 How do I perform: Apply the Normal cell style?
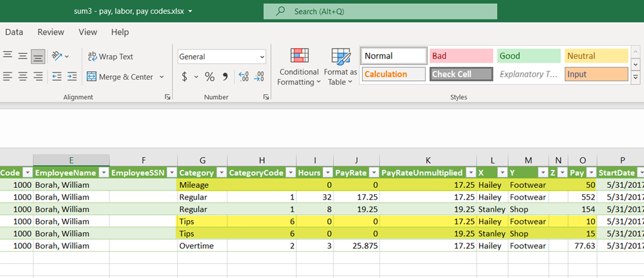(394, 56)
